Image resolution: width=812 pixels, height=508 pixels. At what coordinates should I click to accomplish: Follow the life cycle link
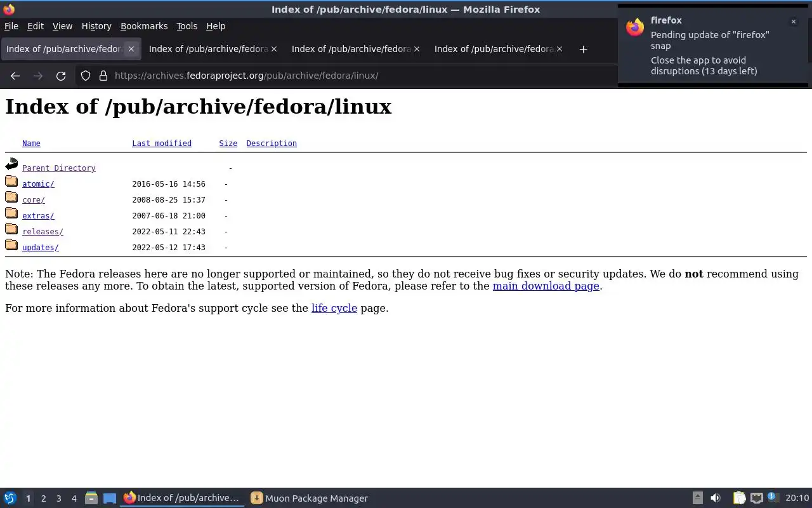click(x=334, y=308)
